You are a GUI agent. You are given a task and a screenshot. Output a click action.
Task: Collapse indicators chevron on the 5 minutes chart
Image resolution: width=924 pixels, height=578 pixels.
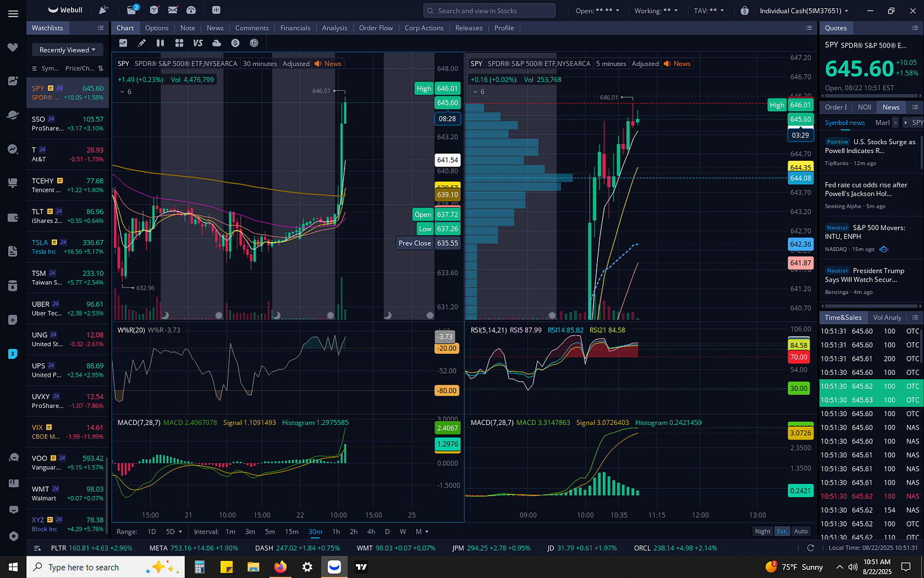(474, 92)
